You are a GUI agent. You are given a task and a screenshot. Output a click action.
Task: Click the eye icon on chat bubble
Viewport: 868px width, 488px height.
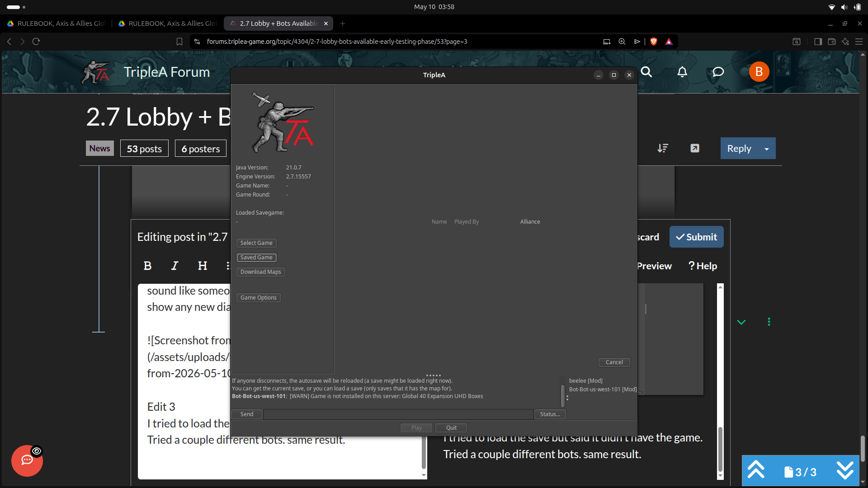pos(37,451)
